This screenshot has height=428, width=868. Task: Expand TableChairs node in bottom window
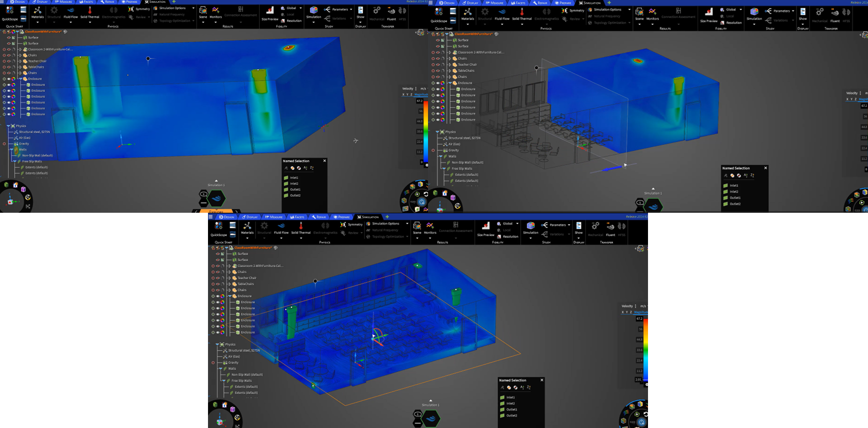click(229, 284)
